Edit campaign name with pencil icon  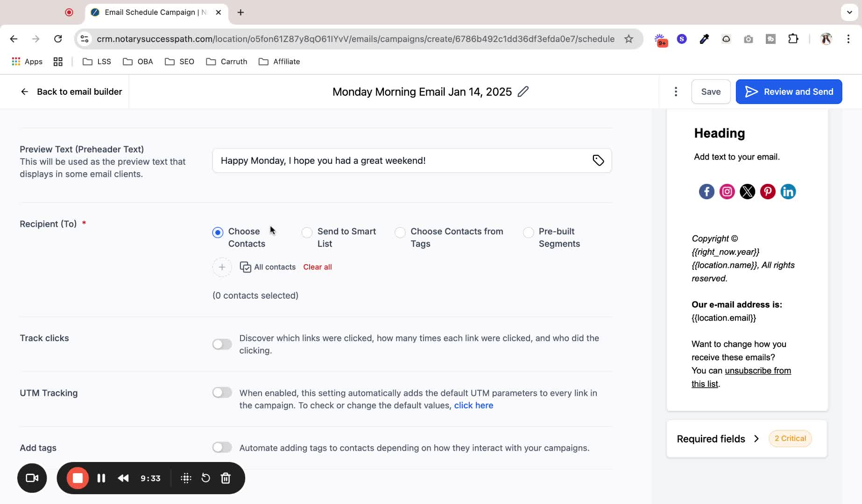(523, 91)
